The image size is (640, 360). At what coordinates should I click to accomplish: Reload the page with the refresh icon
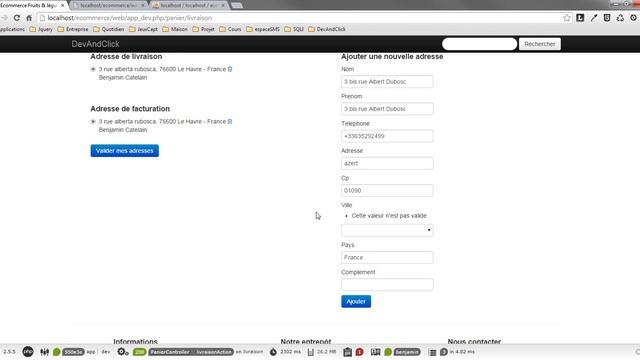click(17, 18)
